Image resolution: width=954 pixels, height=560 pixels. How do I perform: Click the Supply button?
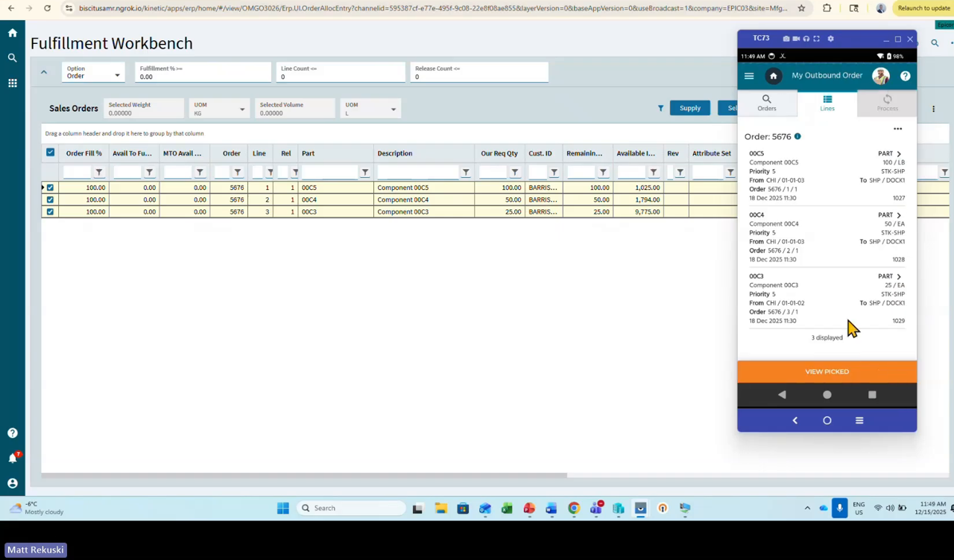click(x=690, y=108)
